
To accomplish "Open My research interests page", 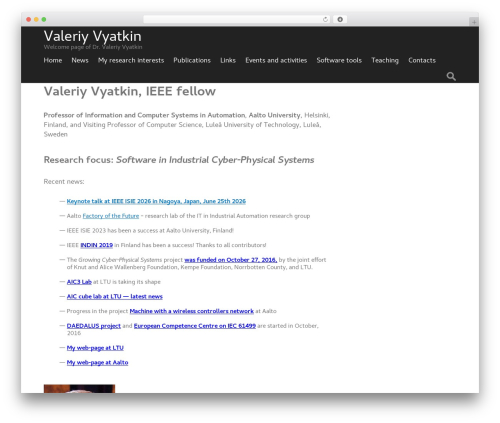I will [x=131, y=60].
